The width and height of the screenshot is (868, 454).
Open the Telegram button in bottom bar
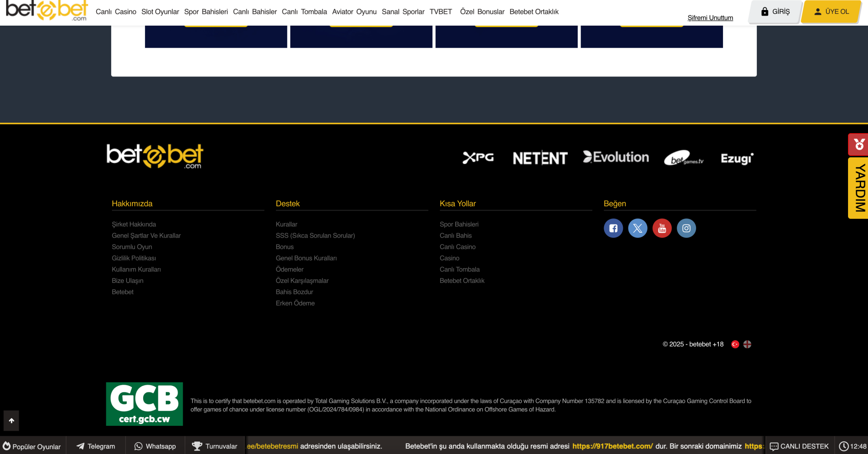coord(96,446)
